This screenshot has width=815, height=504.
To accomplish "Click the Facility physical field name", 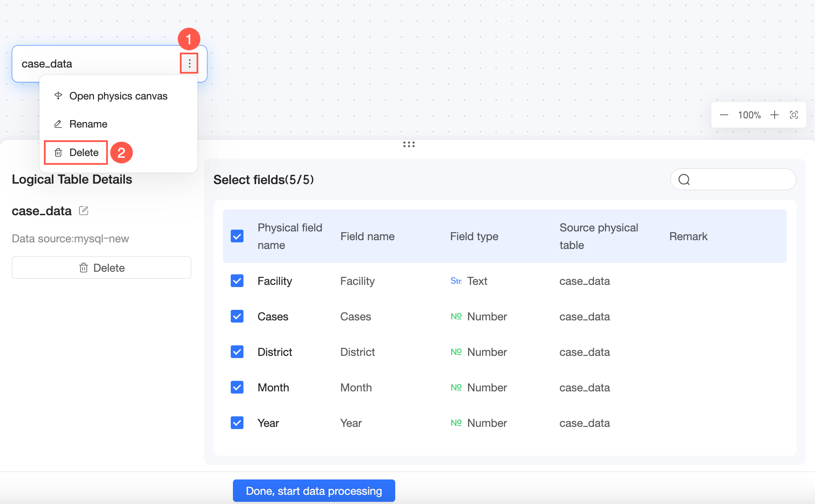I will (275, 281).
